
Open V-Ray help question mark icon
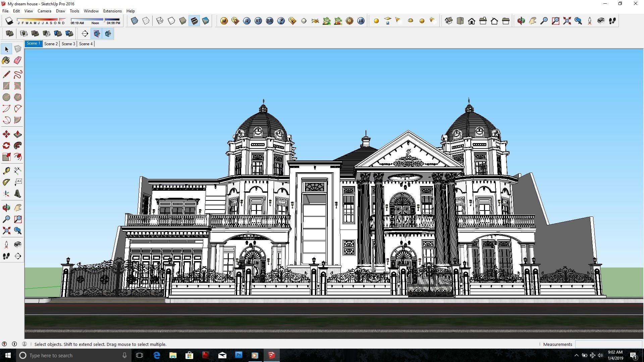click(281, 21)
